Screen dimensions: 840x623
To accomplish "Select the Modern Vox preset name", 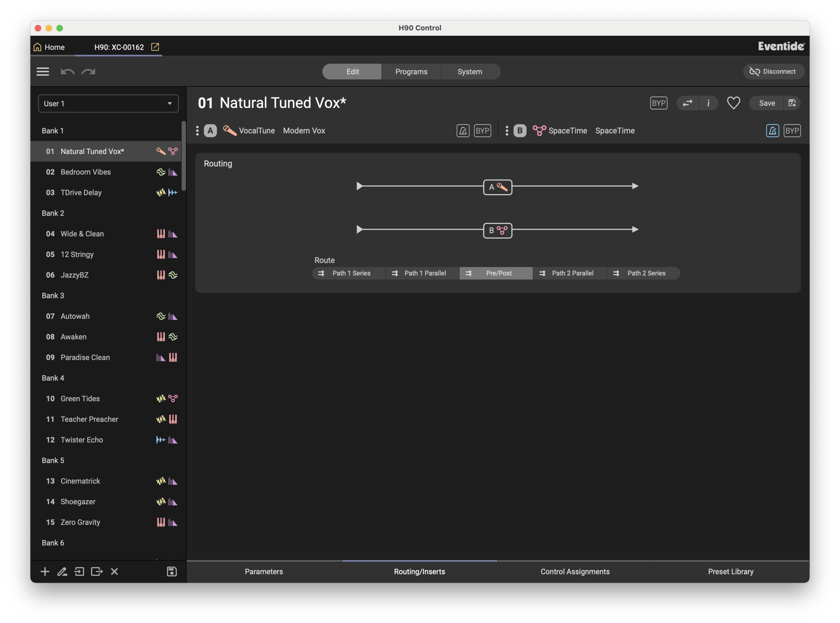I will (304, 131).
